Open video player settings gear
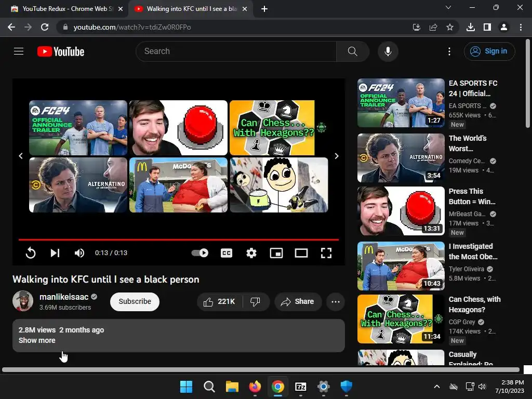This screenshot has height=399, width=532. click(251, 253)
